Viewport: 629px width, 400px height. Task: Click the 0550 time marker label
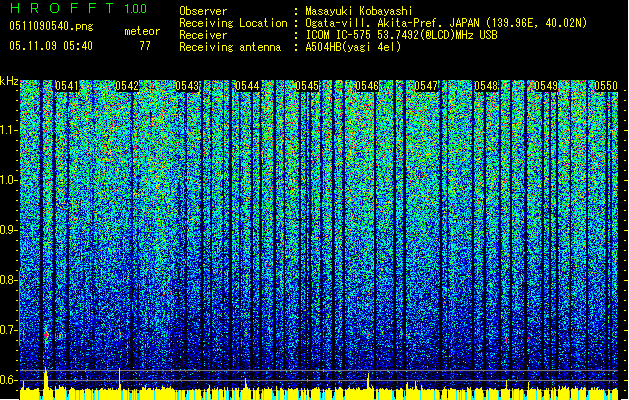(606, 86)
